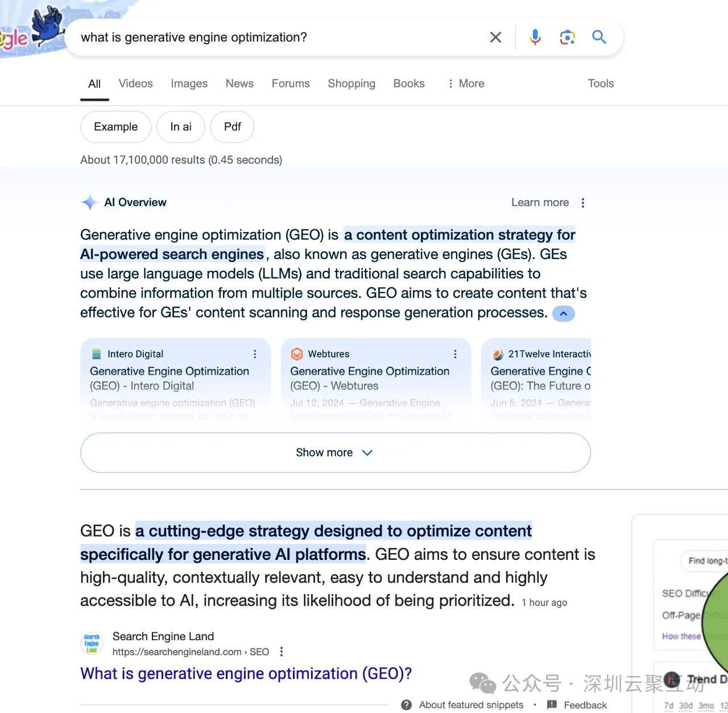Click the About featured snippets link
728x713 pixels.
point(471,705)
